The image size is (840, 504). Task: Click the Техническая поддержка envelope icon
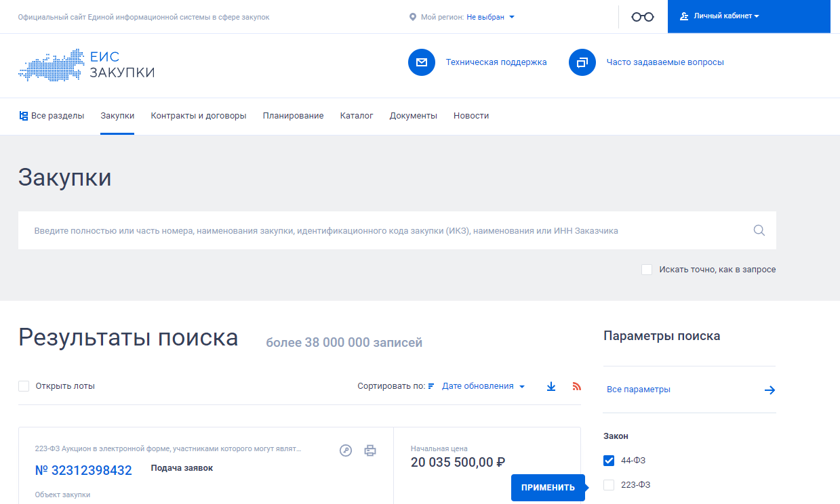(422, 62)
